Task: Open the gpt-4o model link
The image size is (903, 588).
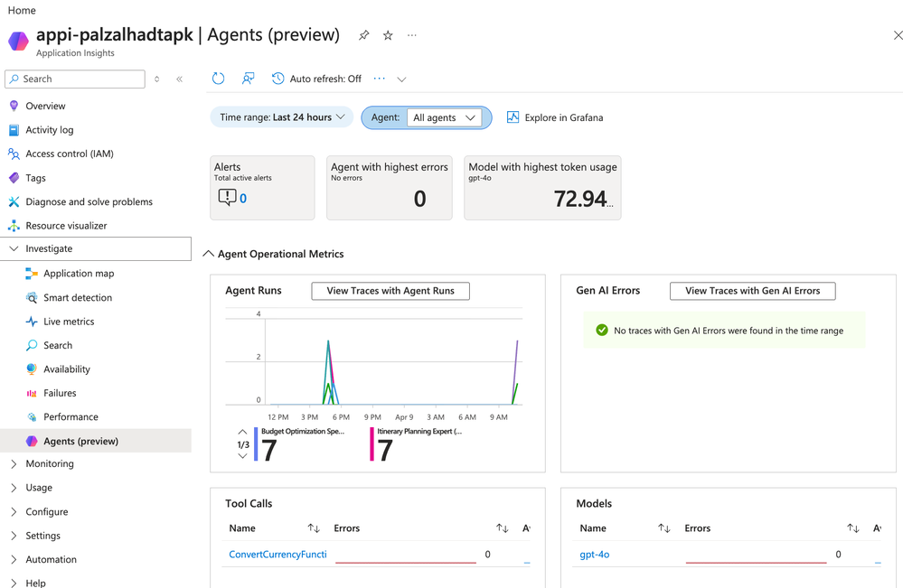Action: pos(595,555)
